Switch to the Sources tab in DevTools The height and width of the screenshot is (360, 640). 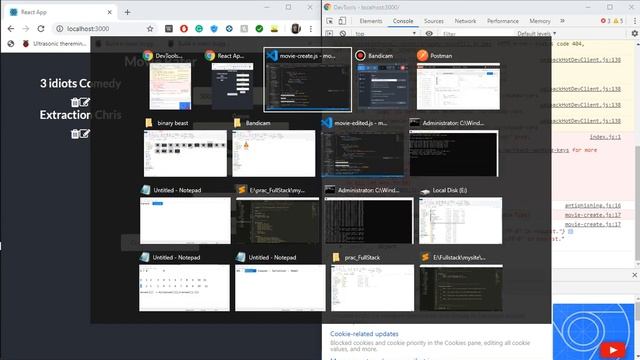433,21
